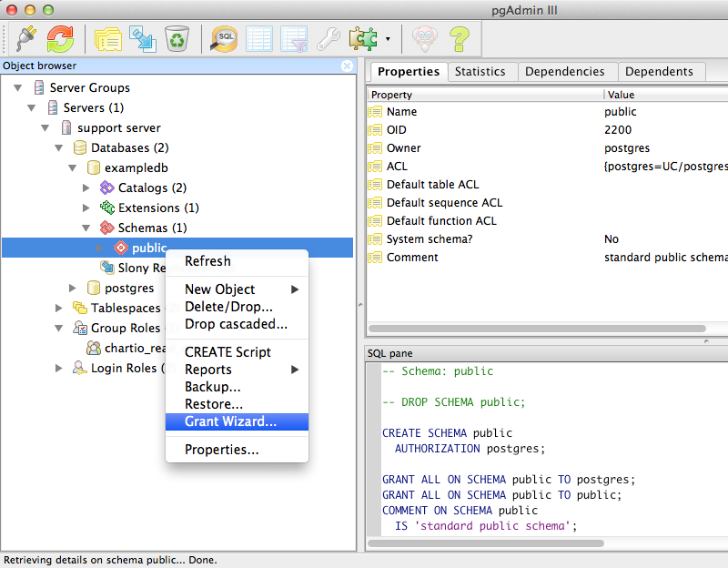
Task: Switch to the Statistics tab
Action: point(482,71)
